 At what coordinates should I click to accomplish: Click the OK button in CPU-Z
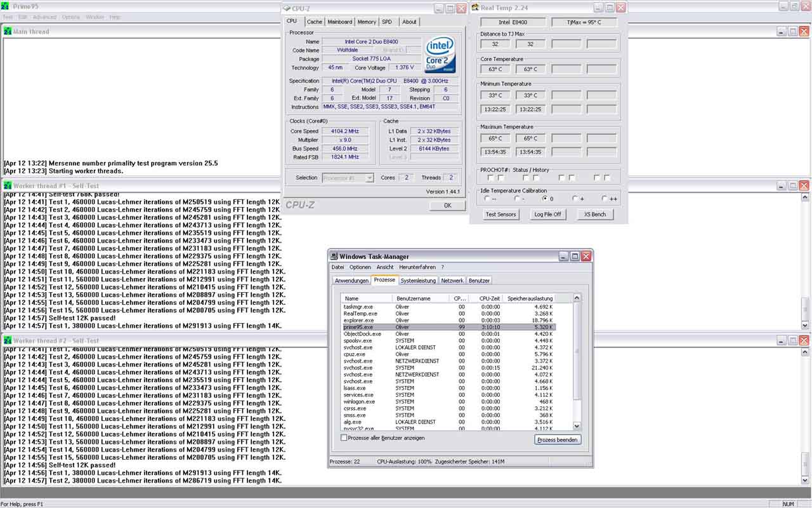tap(447, 205)
